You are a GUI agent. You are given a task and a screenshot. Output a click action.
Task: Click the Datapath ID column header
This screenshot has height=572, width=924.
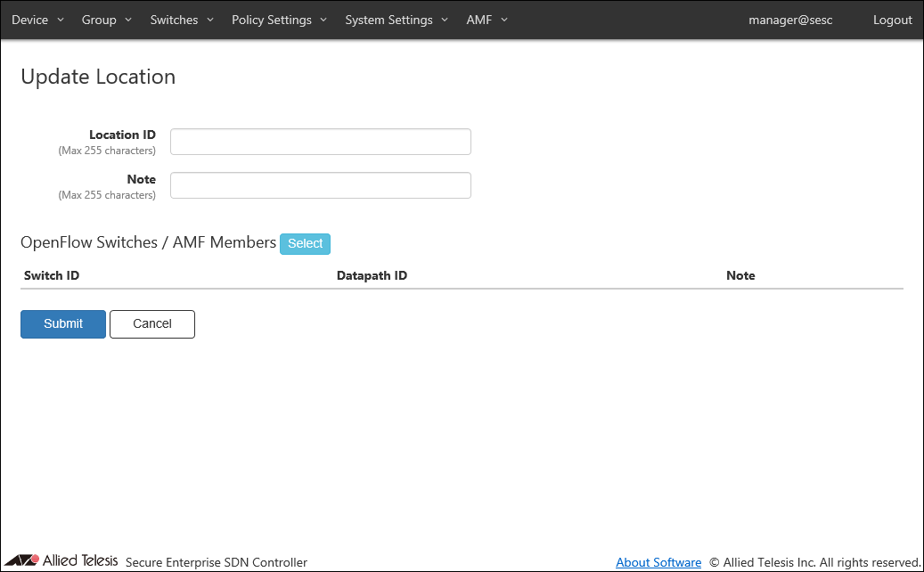point(372,275)
